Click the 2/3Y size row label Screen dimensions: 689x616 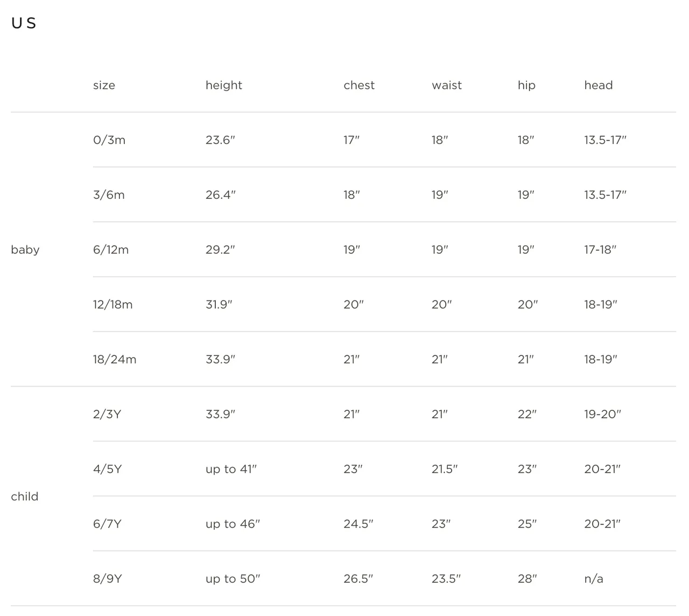pos(107,415)
